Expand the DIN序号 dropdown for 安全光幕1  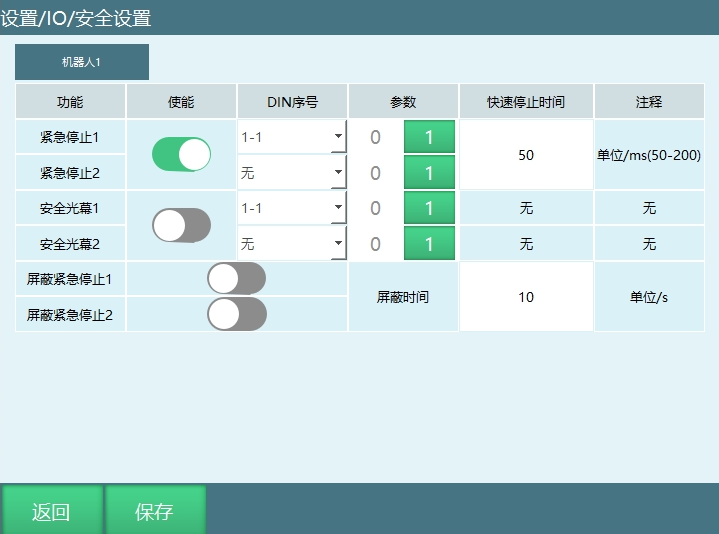click(291, 208)
